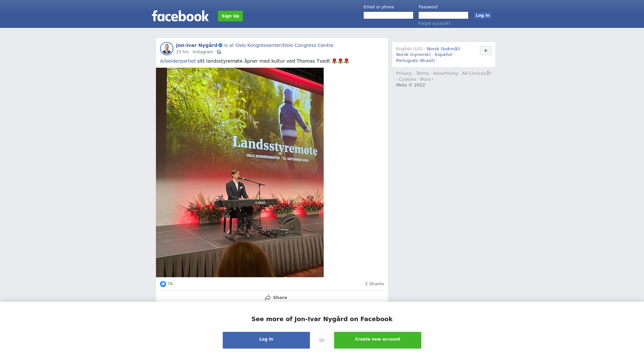Viewport: 644px width, 362px height.
Task: Open the Arbeiderpartiet link
Action: pos(178,61)
